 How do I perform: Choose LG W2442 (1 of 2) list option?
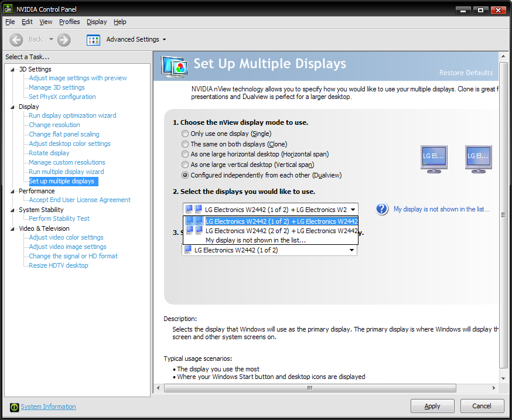271,221
